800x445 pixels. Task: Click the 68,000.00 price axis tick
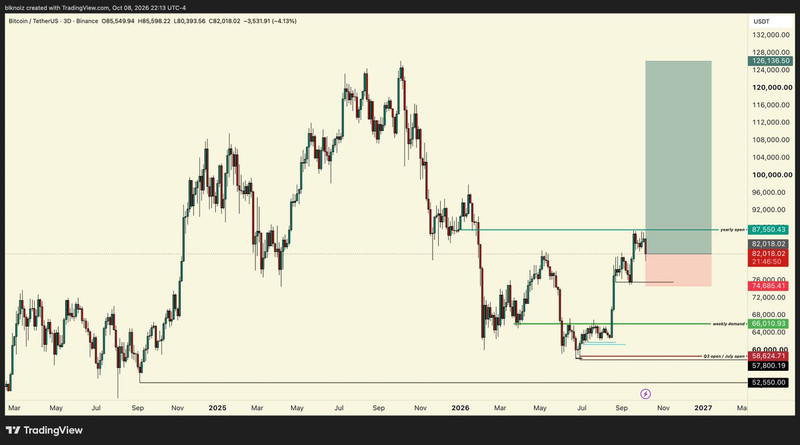[771, 314]
